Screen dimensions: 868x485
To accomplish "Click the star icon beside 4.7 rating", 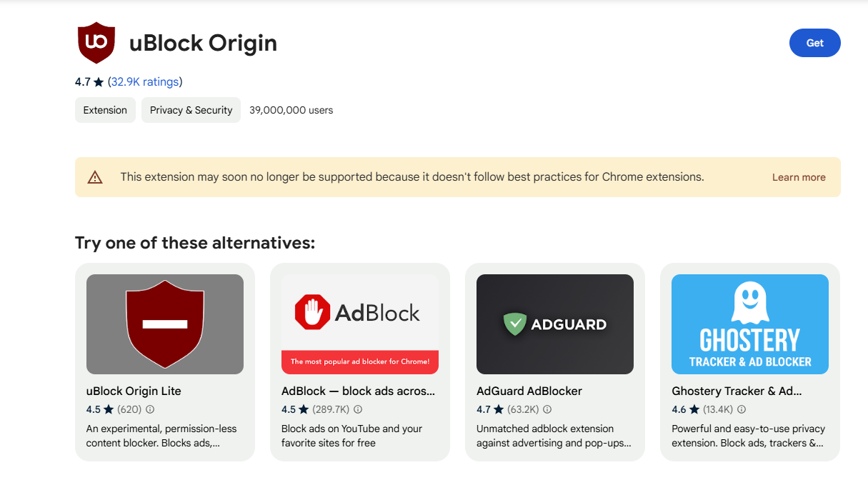I will click(x=99, y=82).
